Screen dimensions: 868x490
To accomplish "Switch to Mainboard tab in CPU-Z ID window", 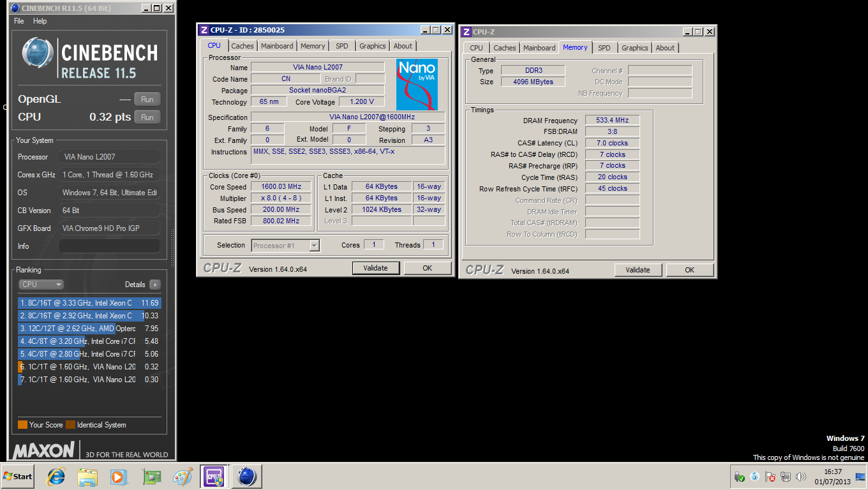I will point(277,46).
